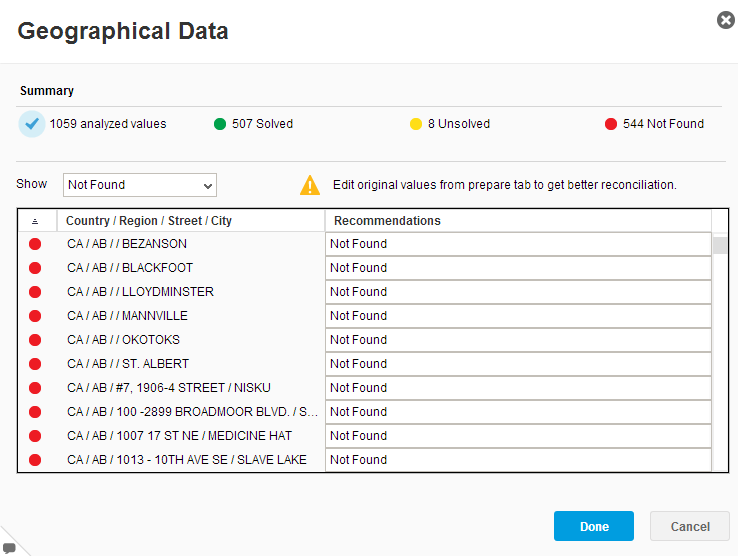Image resolution: width=738 pixels, height=556 pixels.
Task: Click Not Found field for BLACKFOOT row
Action: pyautogui.click(x=518, y=268)
